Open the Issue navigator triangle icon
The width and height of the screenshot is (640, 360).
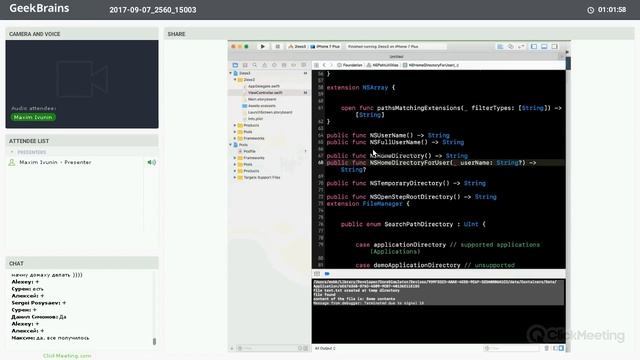[x=264, y=65]
